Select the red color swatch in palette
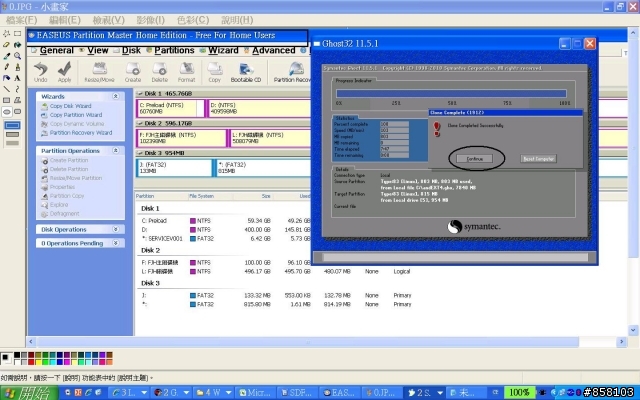 (x=31, y=362)
